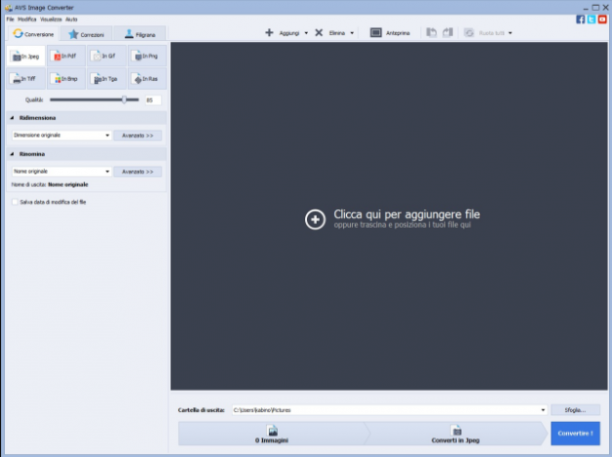Click the Clicca qui per aggiungere file text
This screenshot has height=457, width=612.
pyautogui.click(x=407, y=214)
